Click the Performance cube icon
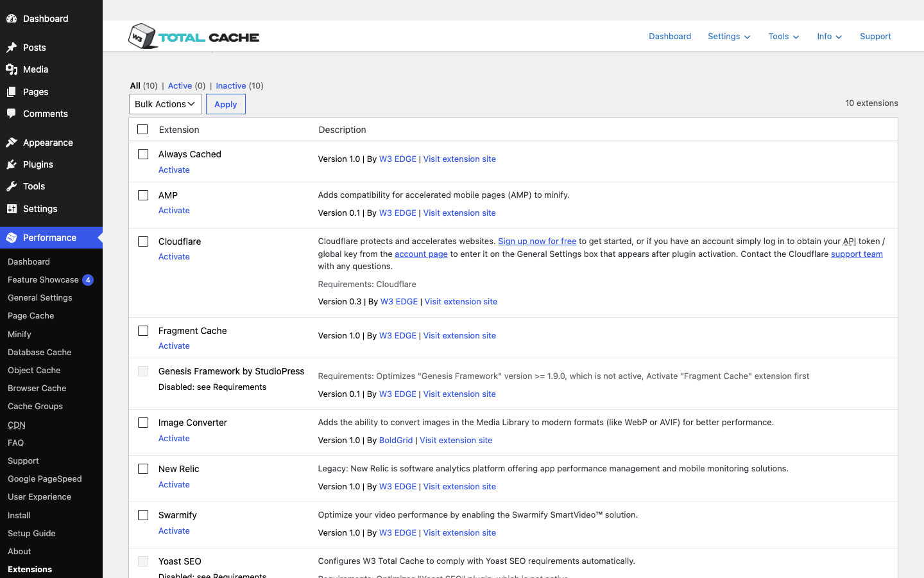Screen dimensions: 924x578 click(x=12, y=238)
